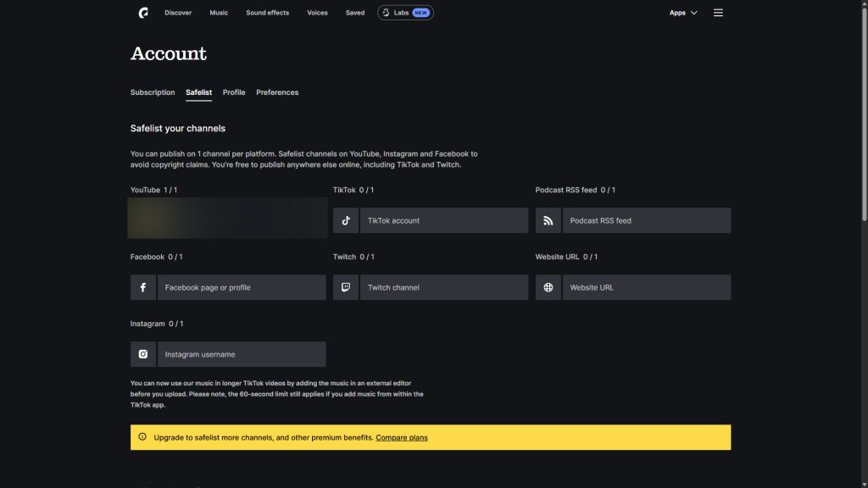
Task: Open the Epidemic Sound logo home link
Action: 143,13
